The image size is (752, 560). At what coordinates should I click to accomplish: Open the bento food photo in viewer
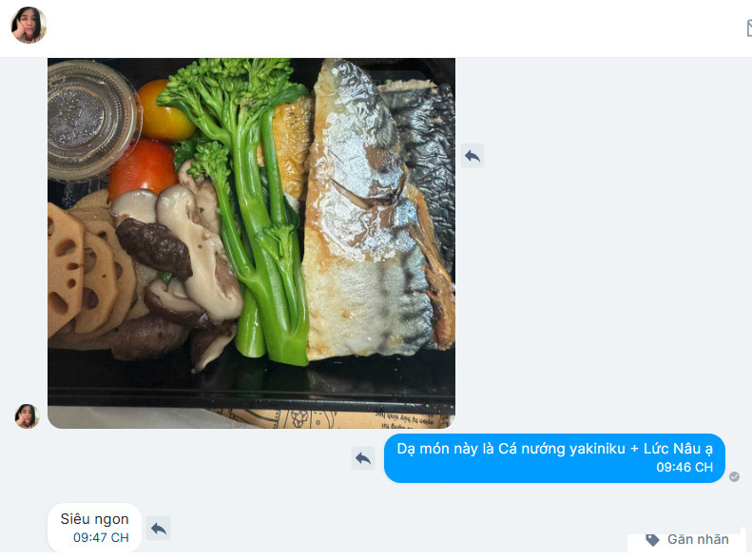251,243
